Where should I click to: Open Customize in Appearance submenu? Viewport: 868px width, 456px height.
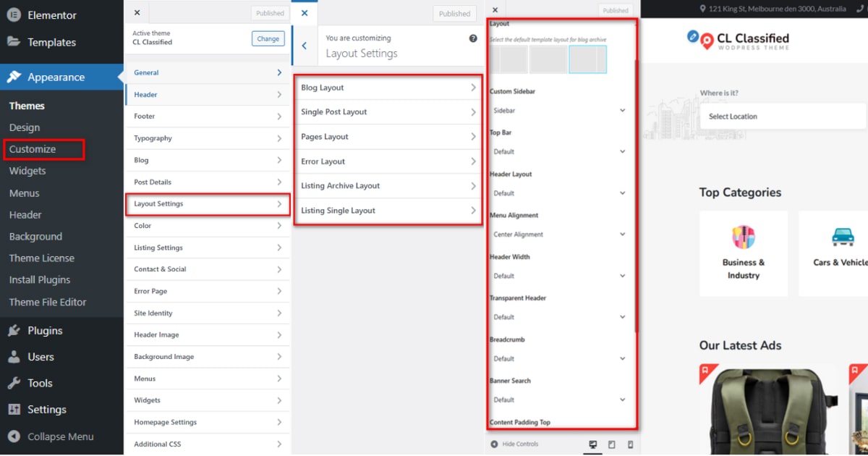[x=33, y=149]
